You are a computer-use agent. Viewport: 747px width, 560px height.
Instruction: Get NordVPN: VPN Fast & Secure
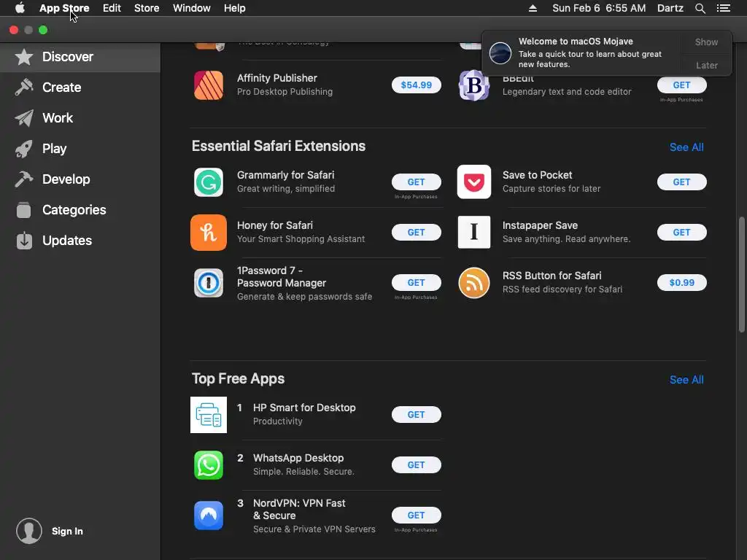pos(417,516)
